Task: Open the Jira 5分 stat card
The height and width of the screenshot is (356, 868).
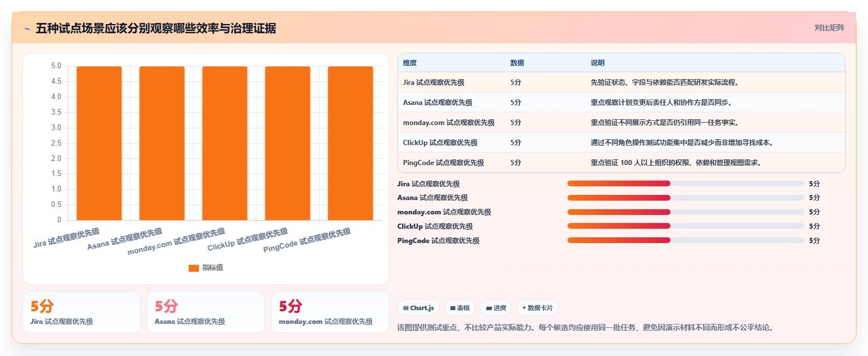Action: click(x=81, y=312)
